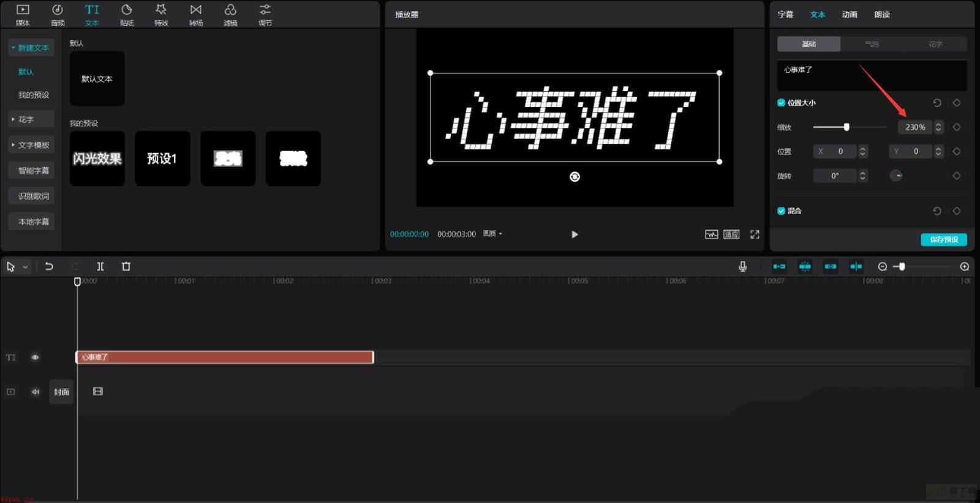Open the 贴纸 stickers panel
The height and width of the screenshot is (503, 980).
pos(127,15)
